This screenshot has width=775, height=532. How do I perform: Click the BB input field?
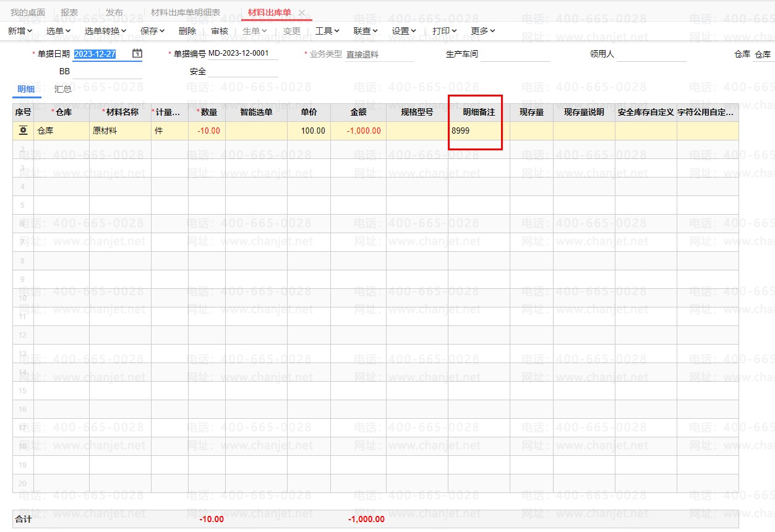click(108, 72)
